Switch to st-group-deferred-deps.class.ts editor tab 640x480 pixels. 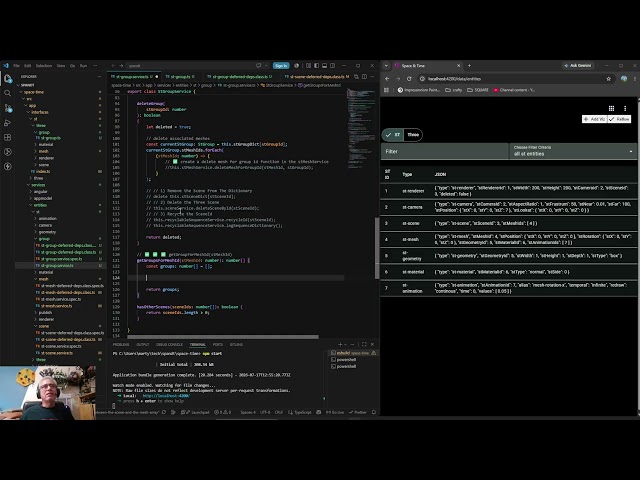pos(240,77)
